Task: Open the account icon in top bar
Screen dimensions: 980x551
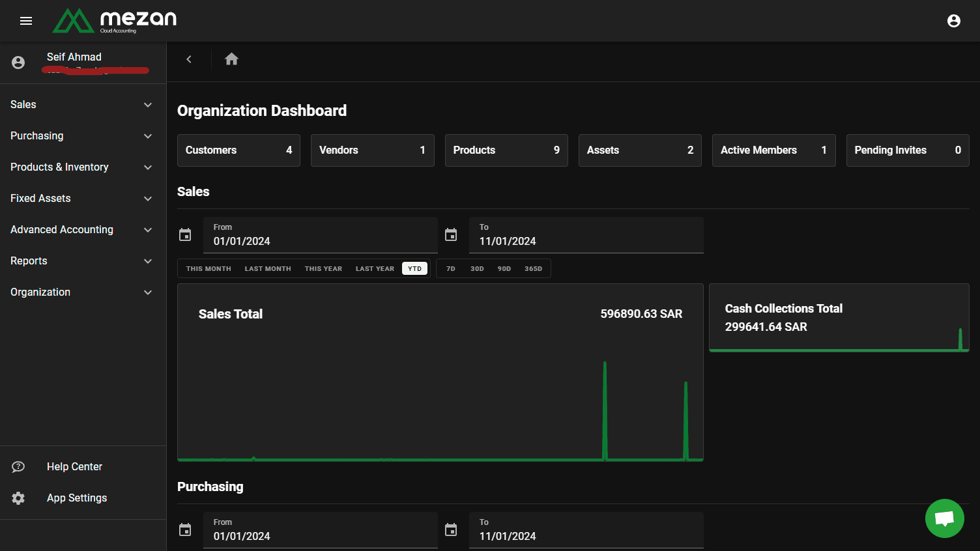Action: [954, 21]
